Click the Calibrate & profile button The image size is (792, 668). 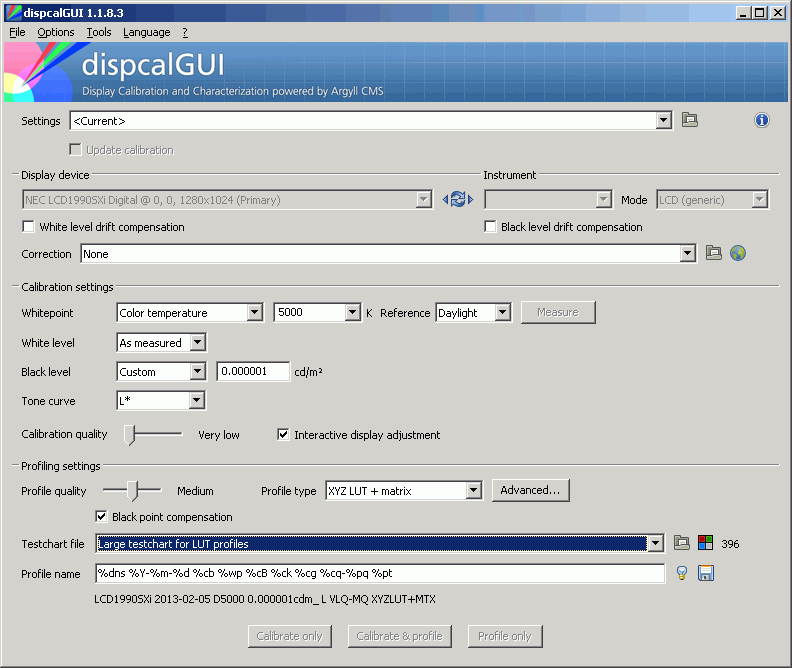400,636
